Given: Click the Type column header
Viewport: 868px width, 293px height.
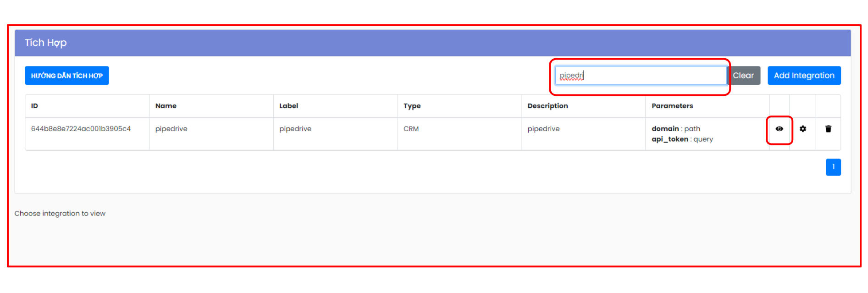Looking at the screenshot, I should pos(412,106).
